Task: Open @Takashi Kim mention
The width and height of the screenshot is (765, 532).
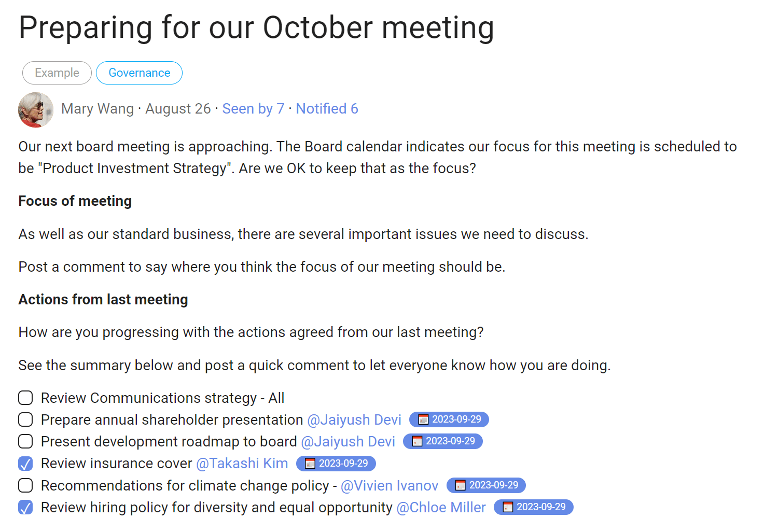Action: point(242,464)
